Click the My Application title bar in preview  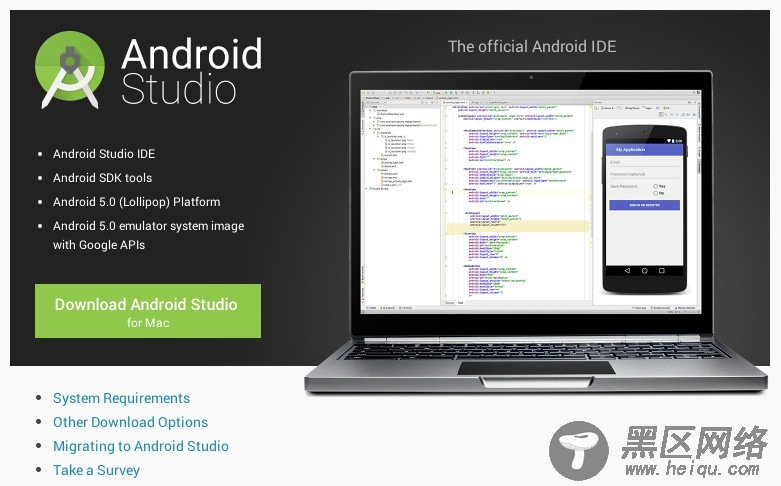click(645, 149)
